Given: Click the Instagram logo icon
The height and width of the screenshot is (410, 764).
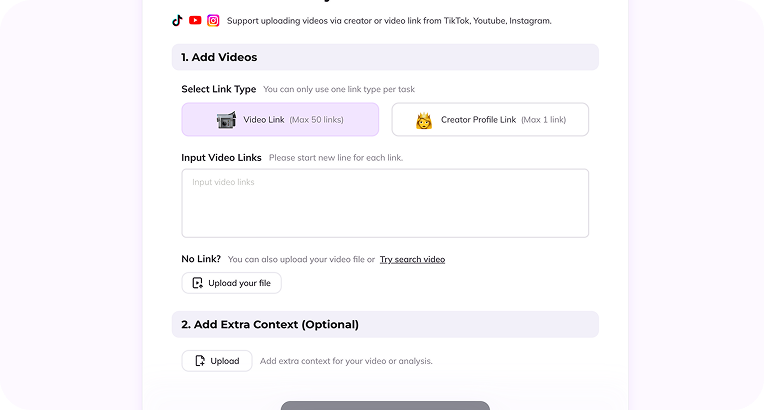Looking at the screenshot, I should [213, 20].
